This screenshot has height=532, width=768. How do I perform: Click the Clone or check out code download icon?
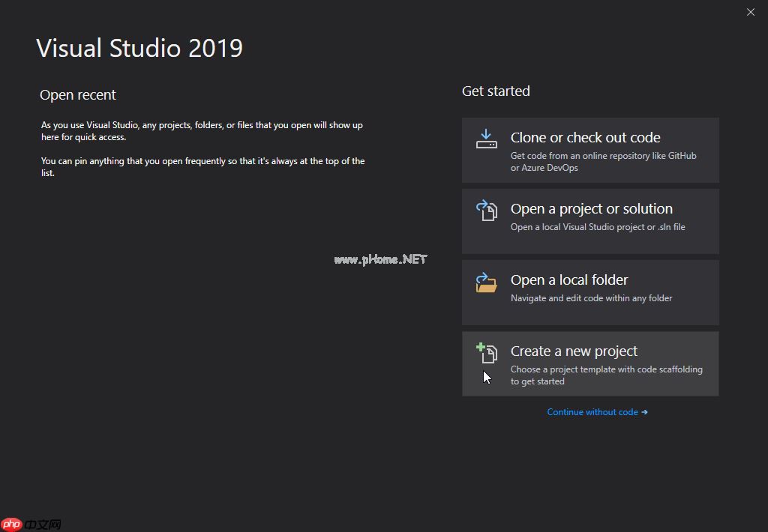487,139
